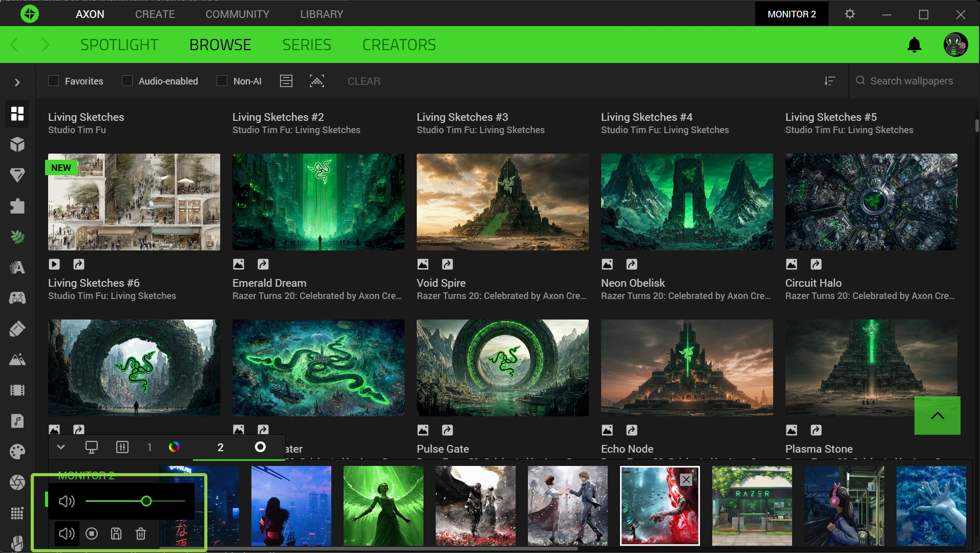Open Studio Tim Fu creator link under Living Sketches
The width and height of the screenshot is (980, 553).
[x=77, y=130]
